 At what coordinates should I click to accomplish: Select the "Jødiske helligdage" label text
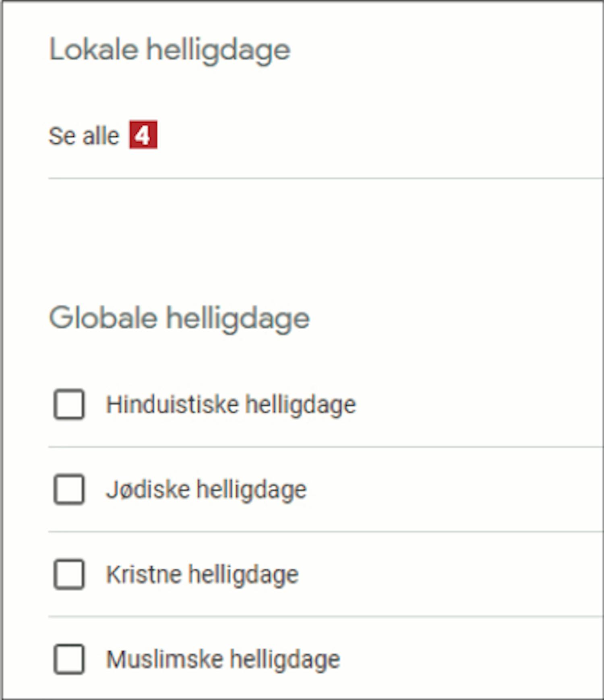coord(206,489)
